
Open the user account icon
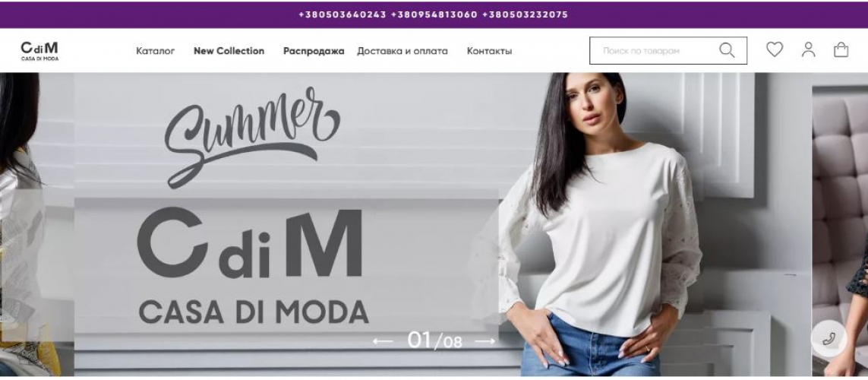coord(808,50)
